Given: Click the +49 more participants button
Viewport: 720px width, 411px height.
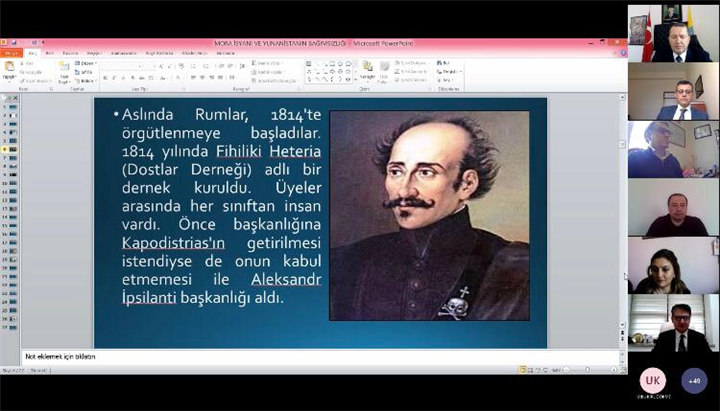Looking at the screenshot, I should pos(694,381).
